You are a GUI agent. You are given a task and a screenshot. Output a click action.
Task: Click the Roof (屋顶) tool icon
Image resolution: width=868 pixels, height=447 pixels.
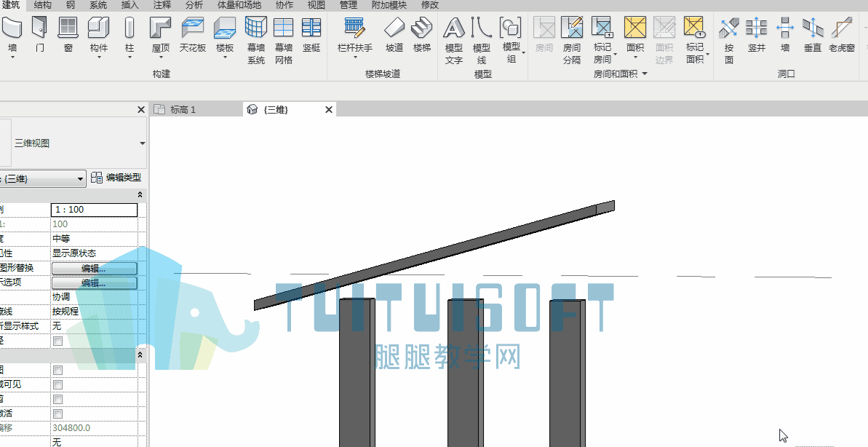click(x=161, y=27)
